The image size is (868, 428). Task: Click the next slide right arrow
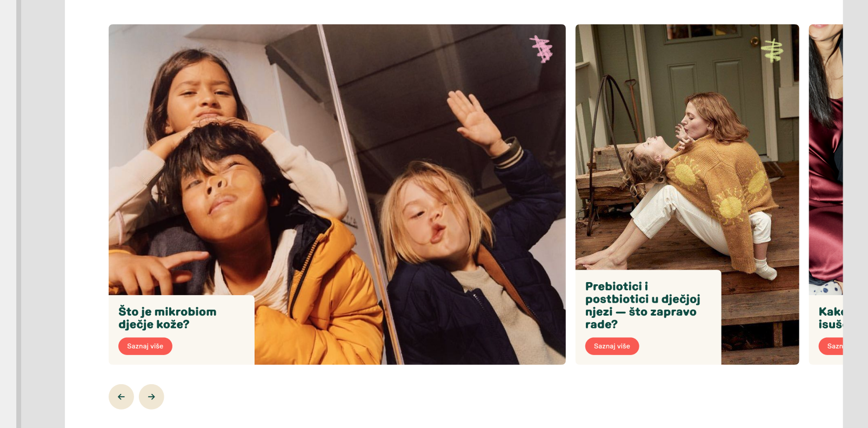point(151,397)
